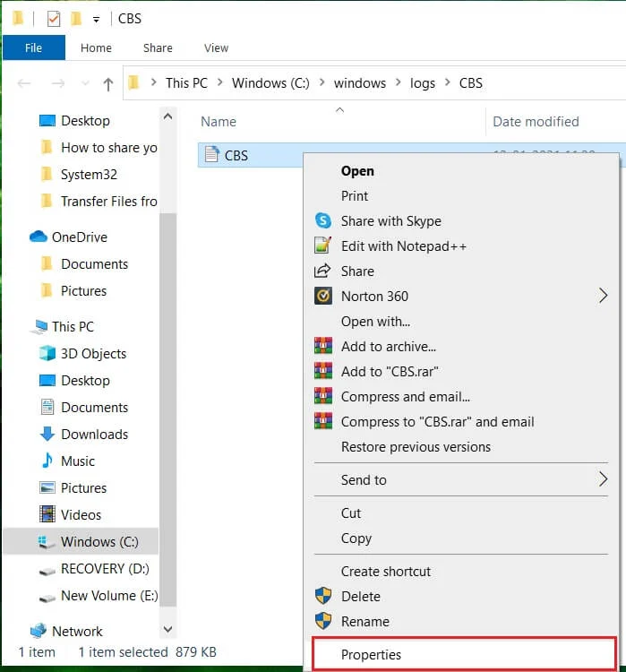Screen dimensions: 626x672
Task: Select Documents under OneDrive
Action: point(94,264)
